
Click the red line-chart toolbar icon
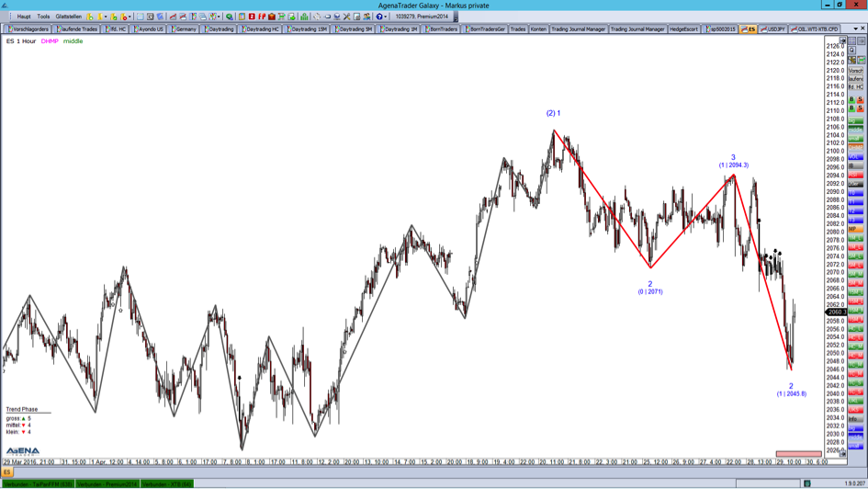pyautogui.click(x=173, y=17)
